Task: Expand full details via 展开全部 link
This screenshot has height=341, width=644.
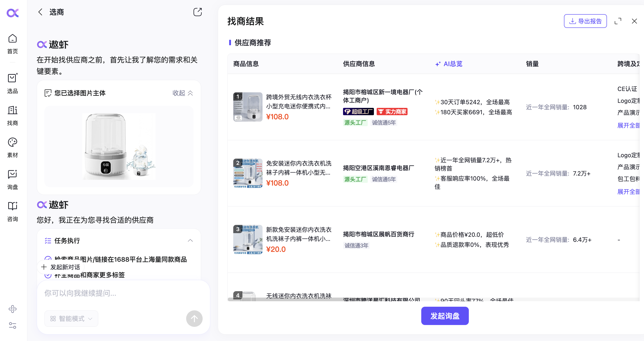Action: coord(628,125)
